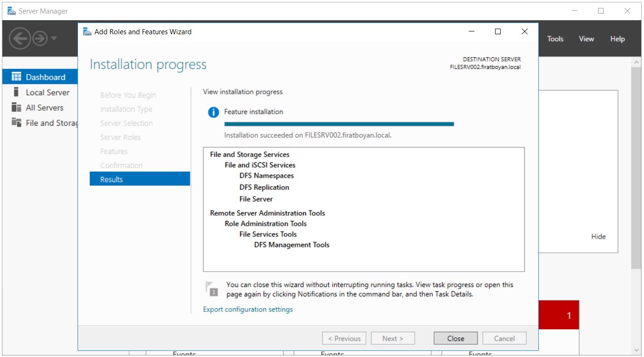
Task: Click the red tile showing 1
Action: (x=559, y=315)
